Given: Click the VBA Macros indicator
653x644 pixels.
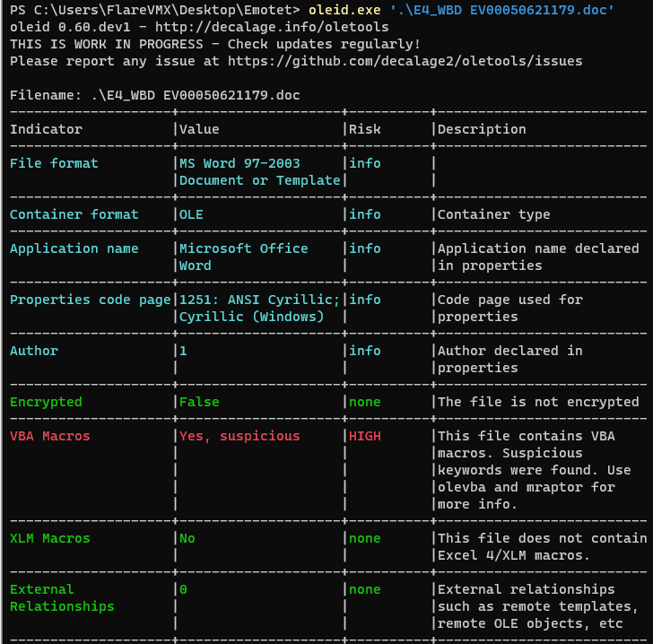Looking at the screenshot, I should point(50,436).
